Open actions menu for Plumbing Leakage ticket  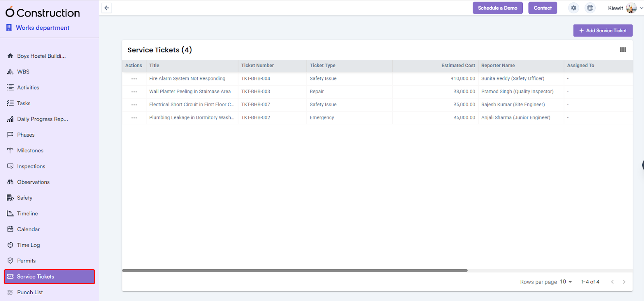pos(134,118)
